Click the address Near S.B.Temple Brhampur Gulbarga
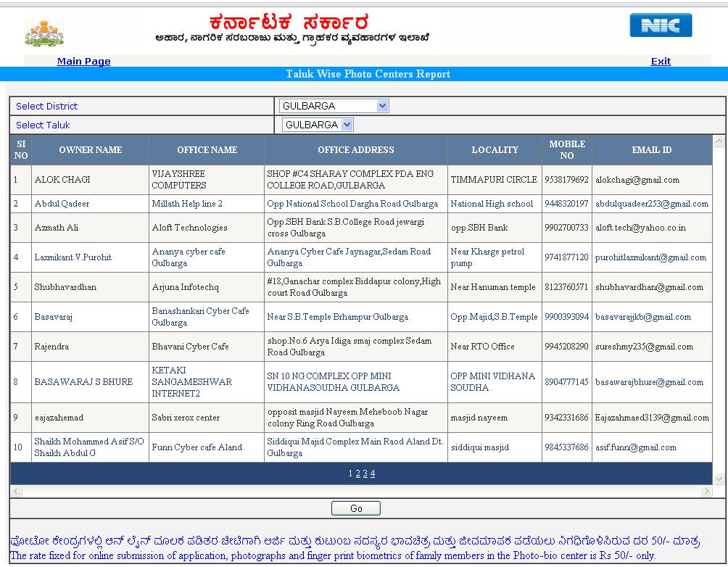Screen dimensions: 728x567 coord(338,317)
